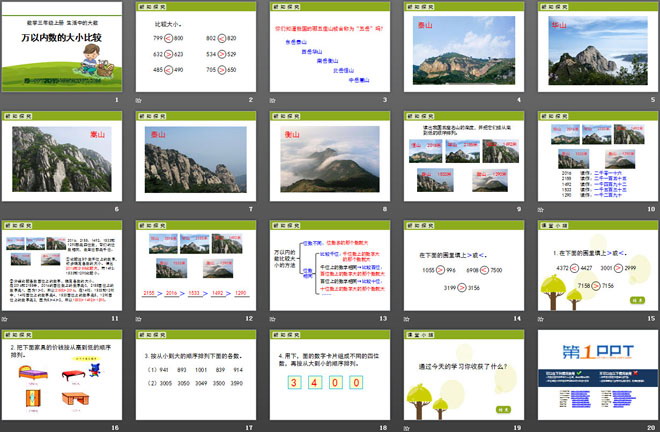Image resolution: width=660 pixels, height=432 pixels.
Task: Click animation star icon under slide 12
Action: point(138,319)
